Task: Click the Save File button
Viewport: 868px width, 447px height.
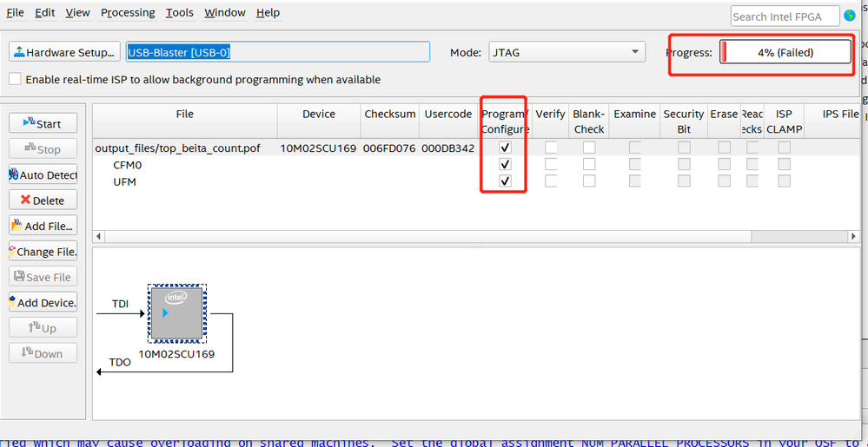Action: point(43,277)
